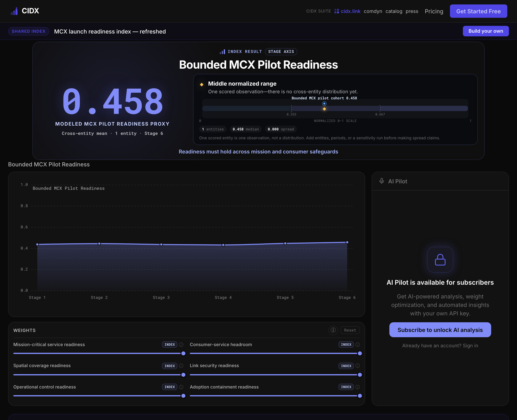The height and width of the screenshot is (420, 517).
Task: Click the 'MCX launch readiness index — refreshed' title
Action: pyautogui.click(x=110, y=31)
